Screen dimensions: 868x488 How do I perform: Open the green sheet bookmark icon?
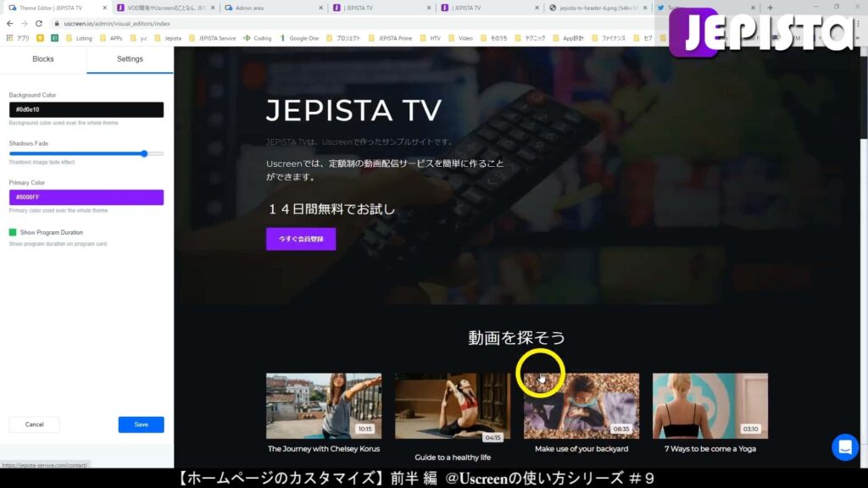(x=54, y=38)
